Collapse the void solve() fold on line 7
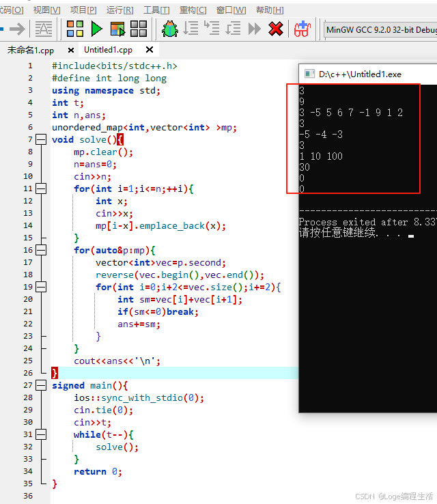Screen dimensions: 437x504 point(41,139)
